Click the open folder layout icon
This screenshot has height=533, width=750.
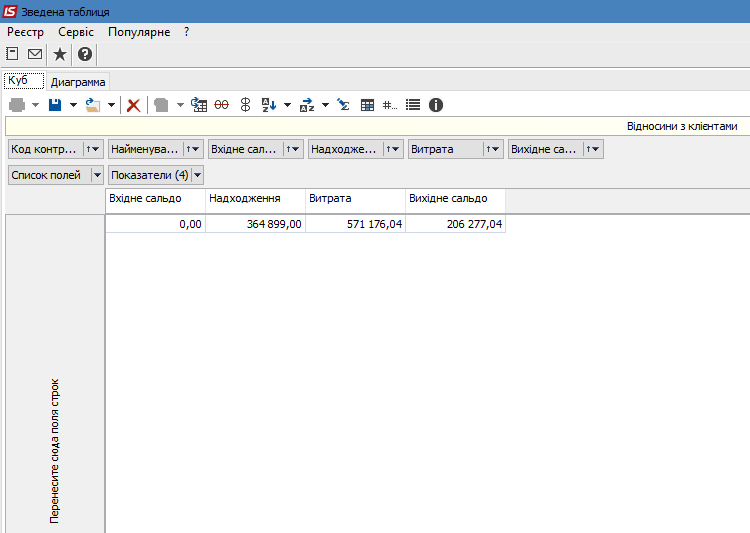point(93,105)
